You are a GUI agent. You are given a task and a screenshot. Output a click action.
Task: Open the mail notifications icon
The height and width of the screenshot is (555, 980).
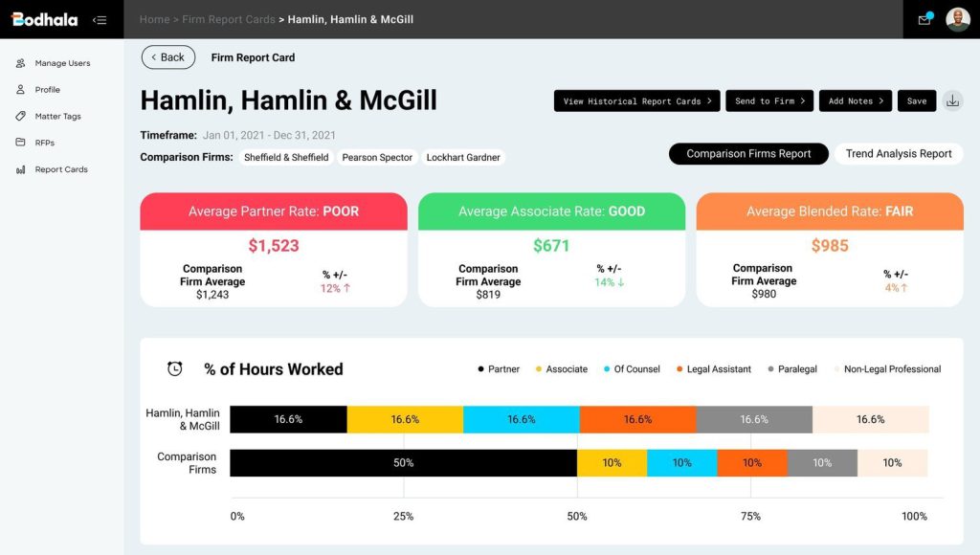924,19
